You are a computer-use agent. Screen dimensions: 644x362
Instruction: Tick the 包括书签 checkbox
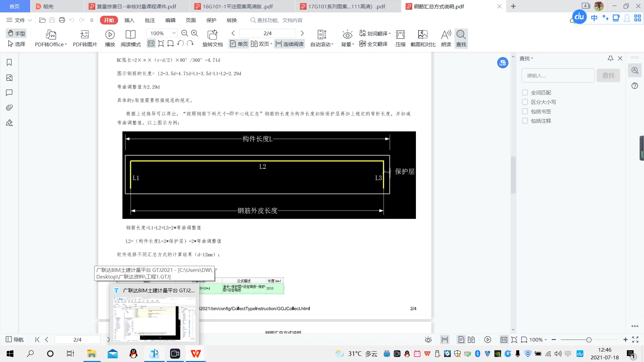coord(525,111)
